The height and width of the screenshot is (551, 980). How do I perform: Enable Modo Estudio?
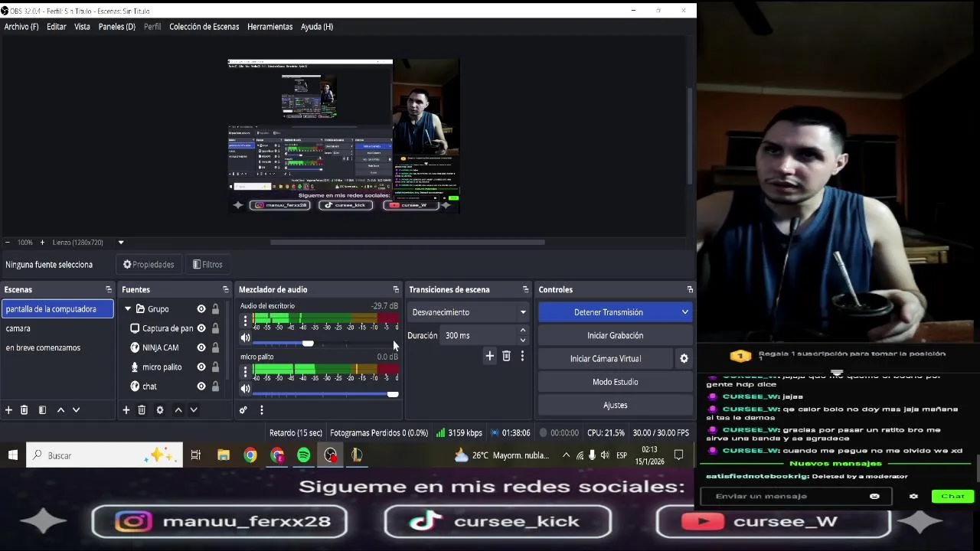coord(616,382)
